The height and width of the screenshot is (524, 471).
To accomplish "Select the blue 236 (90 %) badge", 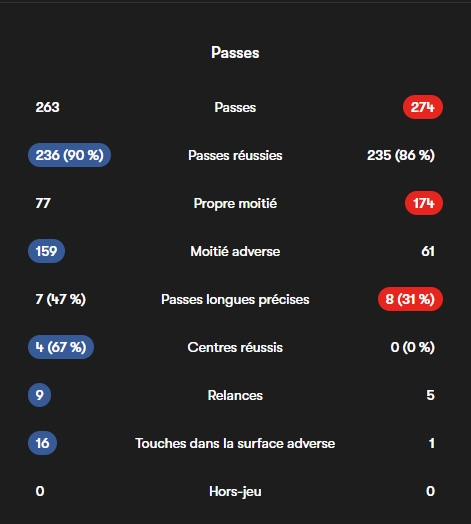I will [69, 155].
